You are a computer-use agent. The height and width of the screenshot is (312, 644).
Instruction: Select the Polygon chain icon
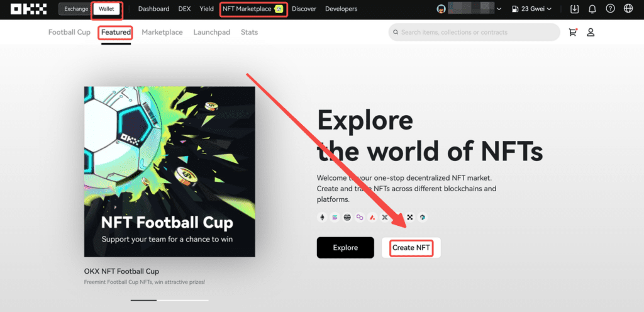coord(360,217)
